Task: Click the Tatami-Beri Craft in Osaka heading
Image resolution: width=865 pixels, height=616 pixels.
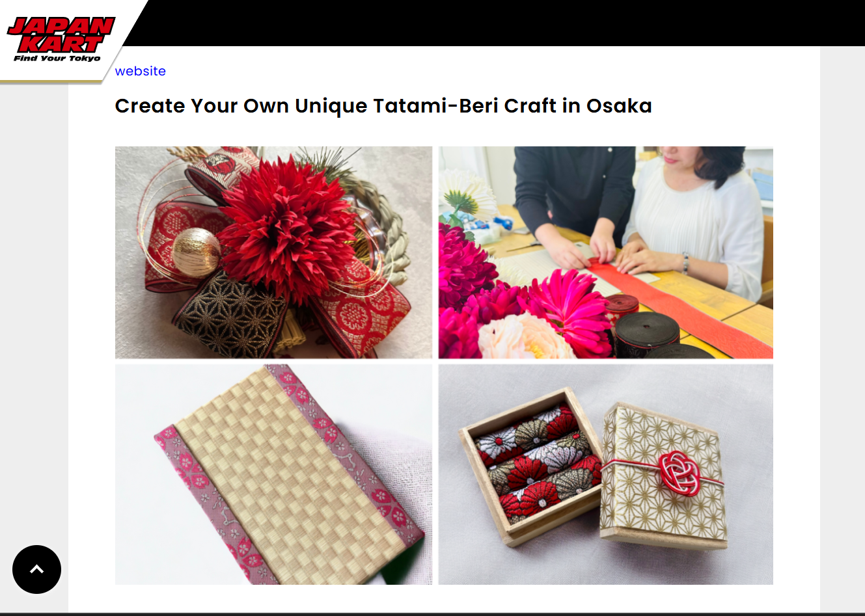Action: [x=383, y=105]
